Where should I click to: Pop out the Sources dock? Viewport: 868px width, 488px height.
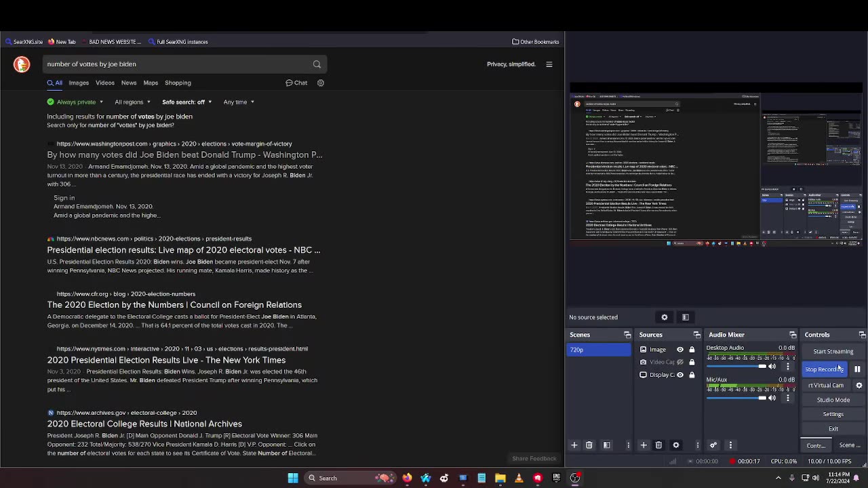696,335
